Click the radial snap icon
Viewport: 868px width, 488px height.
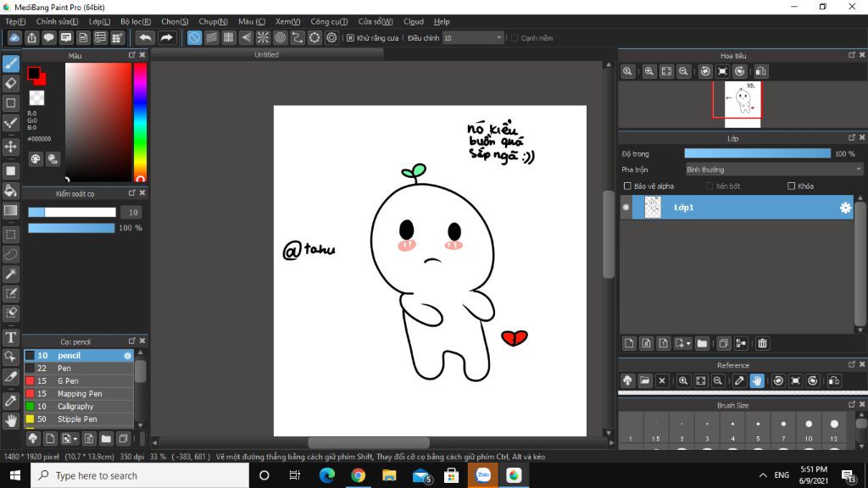263,37
